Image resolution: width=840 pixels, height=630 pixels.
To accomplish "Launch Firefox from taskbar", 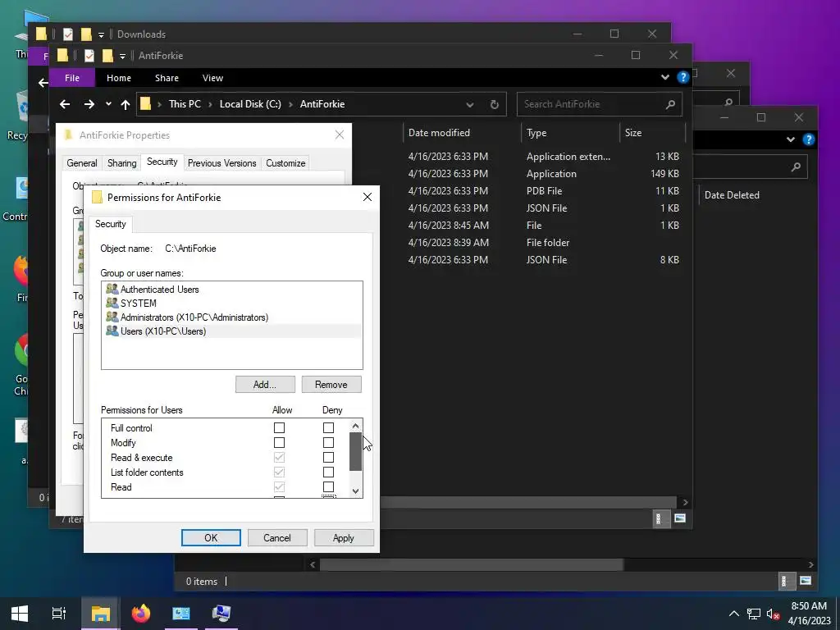I will tap(141, 614).
